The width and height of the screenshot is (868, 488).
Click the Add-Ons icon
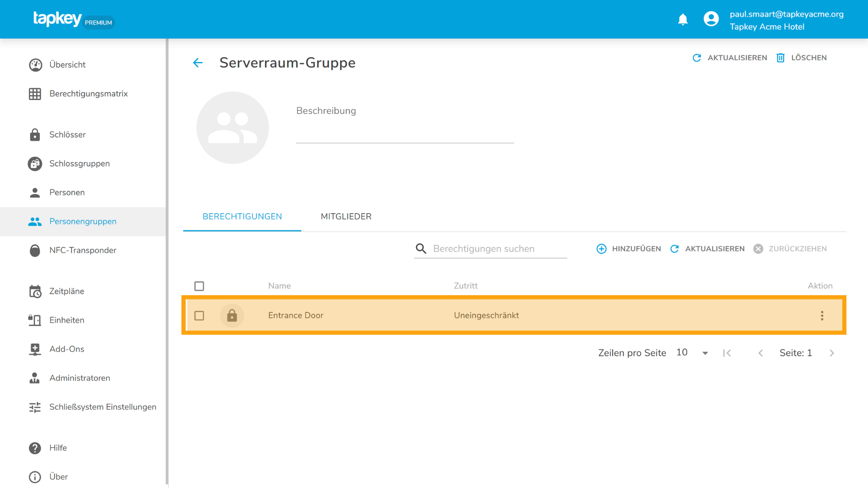click(35, 349)
